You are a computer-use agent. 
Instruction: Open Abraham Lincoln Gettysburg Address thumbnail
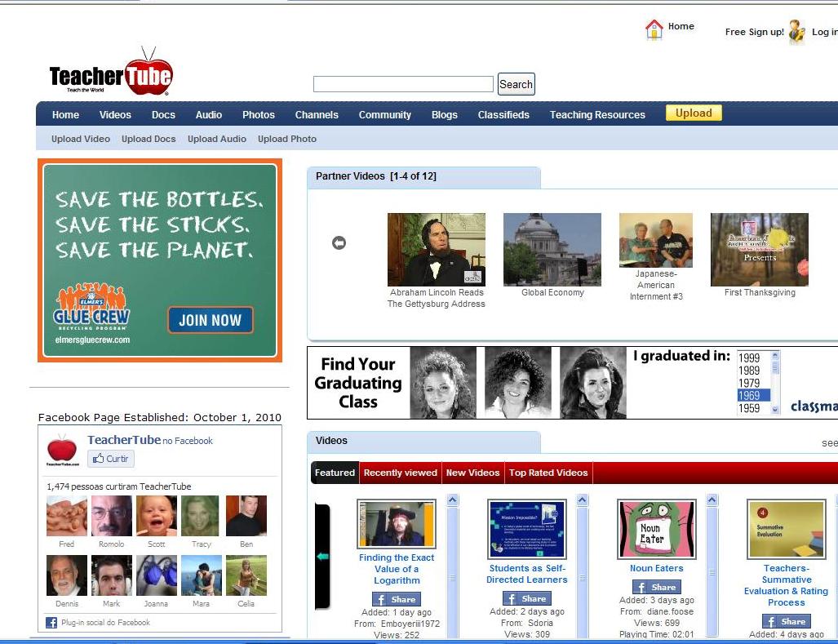437,250
